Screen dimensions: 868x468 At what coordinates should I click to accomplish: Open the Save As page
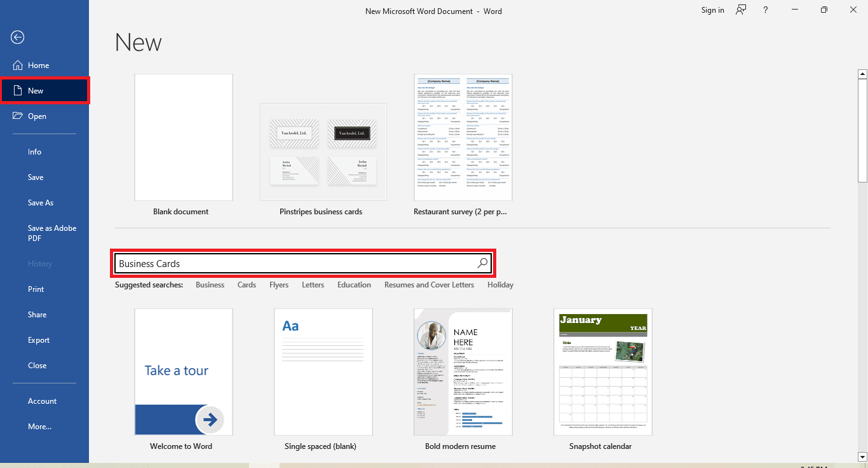click(41, 203)
